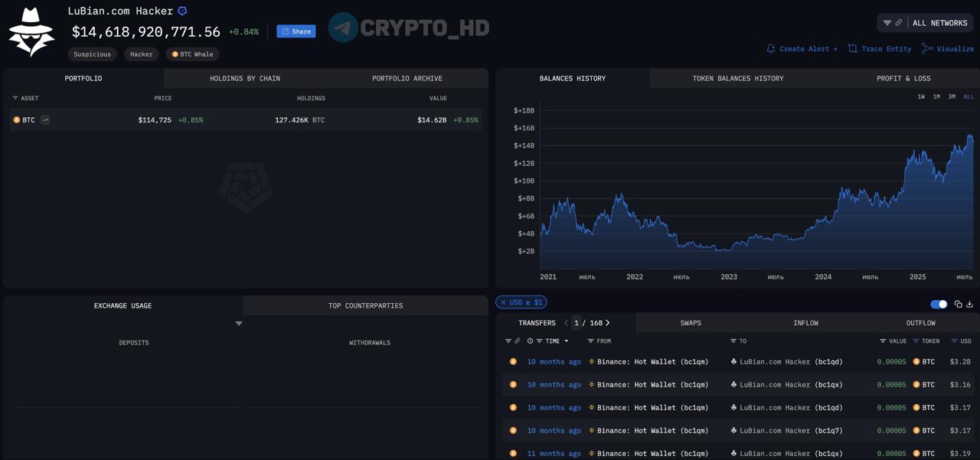Screen dimensions: 980x460
Task: Open the Top Counterparties tab
Action: point(365,305)
